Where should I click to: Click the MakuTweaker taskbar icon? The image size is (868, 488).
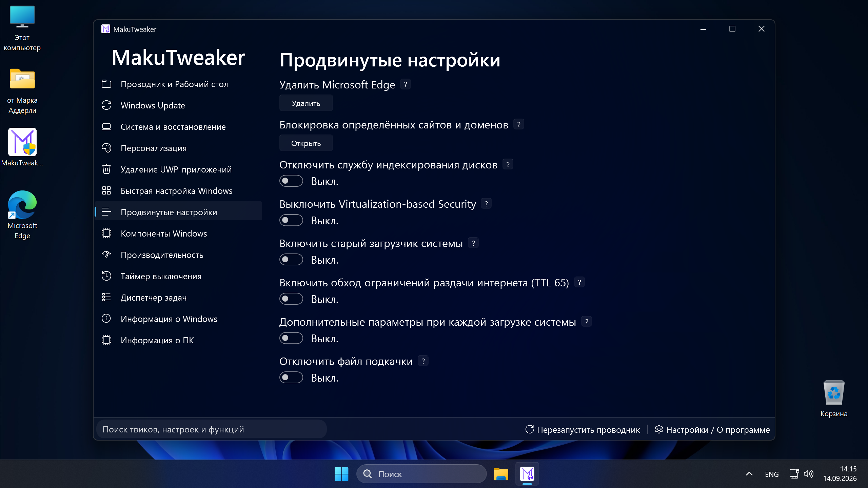click(527, 474)
